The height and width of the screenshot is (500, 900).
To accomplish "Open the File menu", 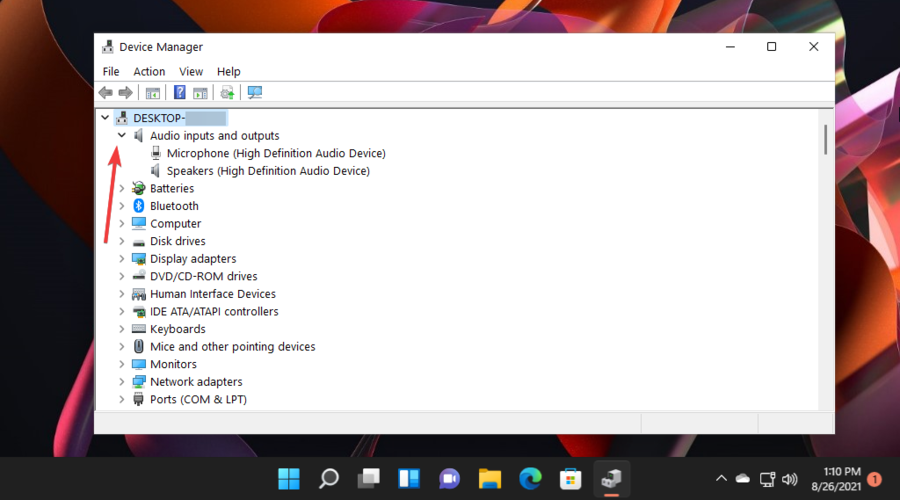I will click(111, 72).
